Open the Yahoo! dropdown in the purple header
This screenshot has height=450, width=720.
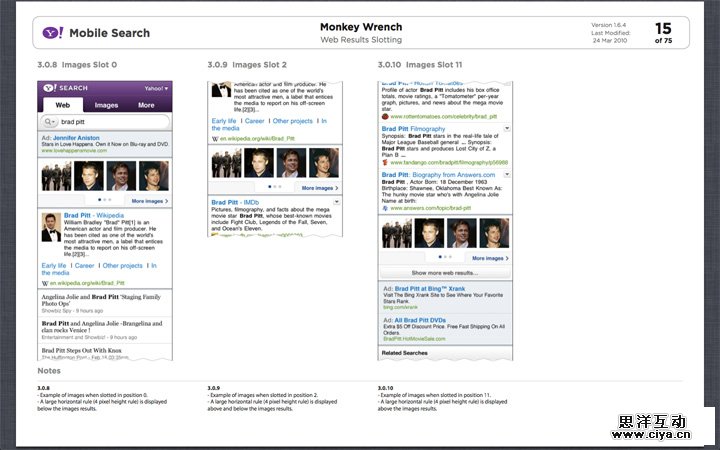[156, 88]
